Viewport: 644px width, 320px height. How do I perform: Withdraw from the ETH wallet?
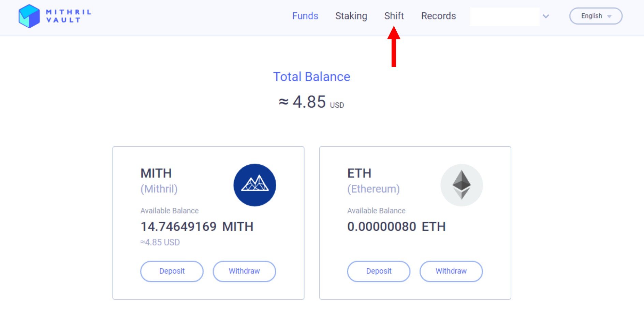451,271
